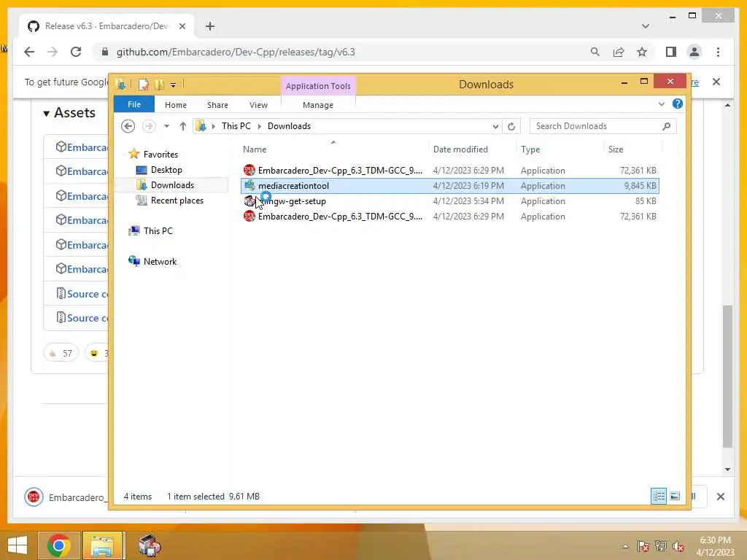Open Chrome three-dot menu
This screenshot has height=560, width=747.
point(718,52)
